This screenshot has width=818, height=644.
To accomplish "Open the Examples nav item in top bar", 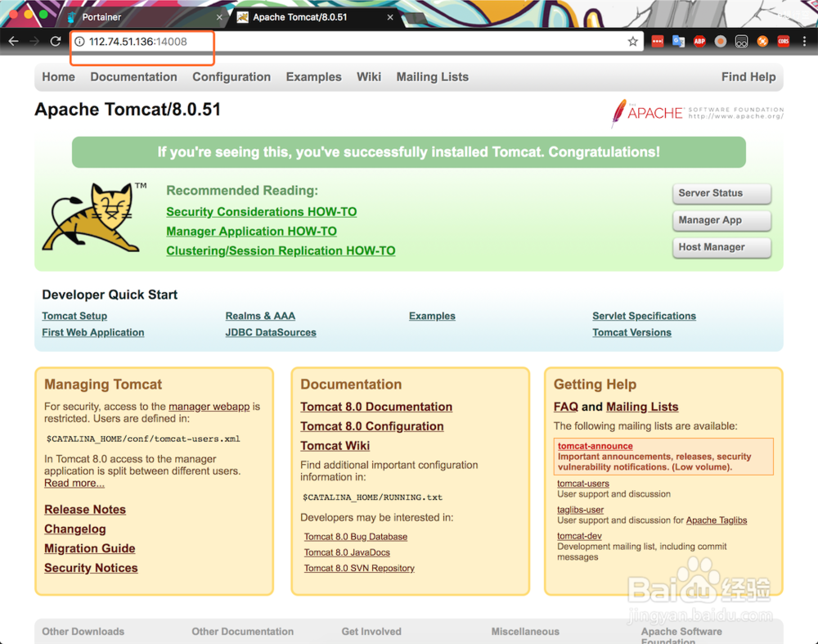I will tap(313, 77).
